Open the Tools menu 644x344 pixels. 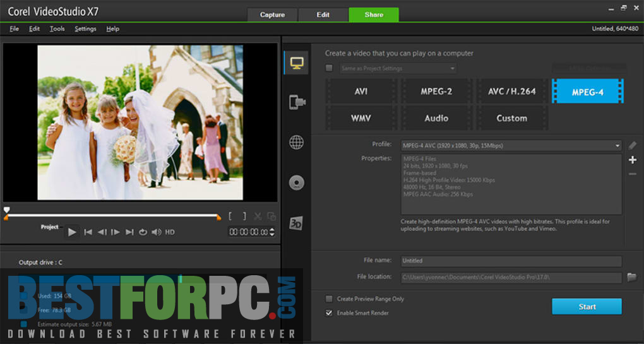point(57,29)
